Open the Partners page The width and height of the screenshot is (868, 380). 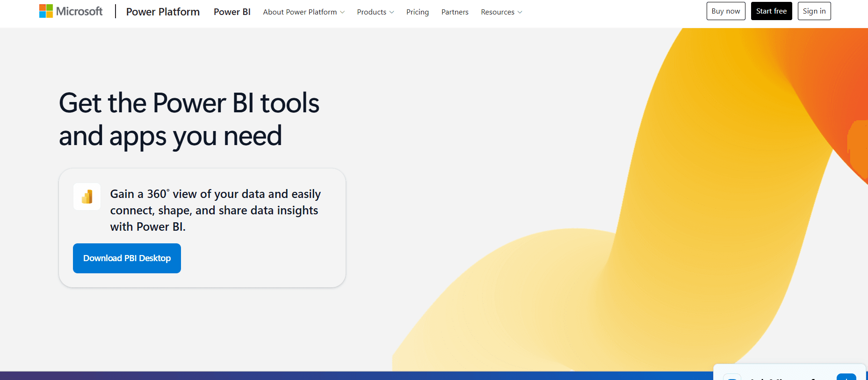coord(455,12)
